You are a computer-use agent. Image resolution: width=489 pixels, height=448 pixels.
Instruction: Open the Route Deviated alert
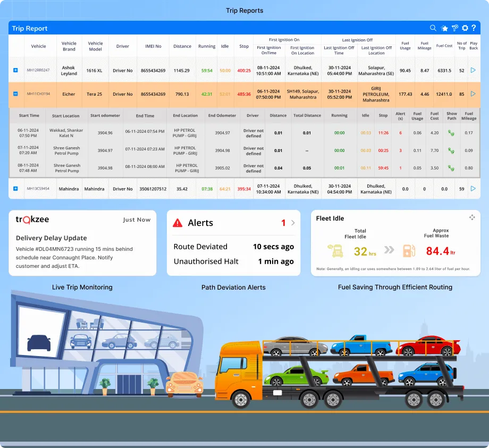233,247
